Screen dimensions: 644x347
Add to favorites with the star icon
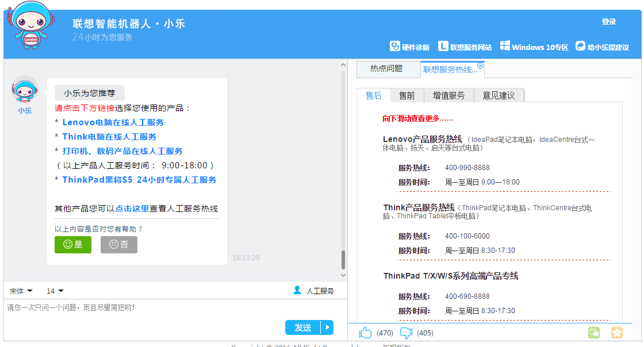point(616,333)
